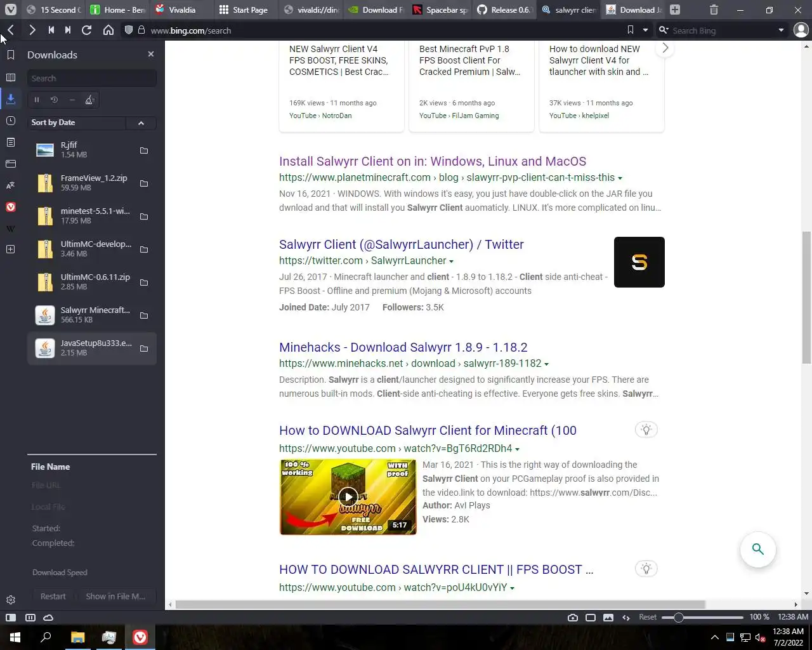Remove selected download with the minus icon
Image resolution: width=812 pixels, height=650 pixels.
[72, 100]
